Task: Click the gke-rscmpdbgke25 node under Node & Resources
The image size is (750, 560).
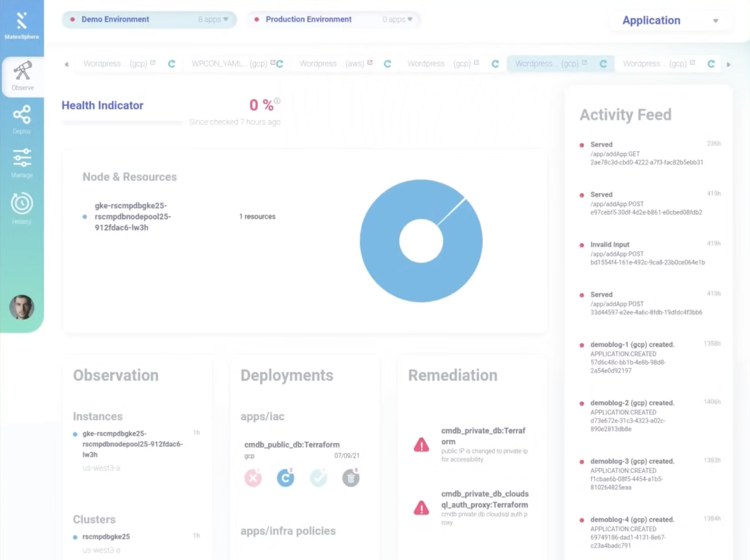Action: [x=133, y=216]
